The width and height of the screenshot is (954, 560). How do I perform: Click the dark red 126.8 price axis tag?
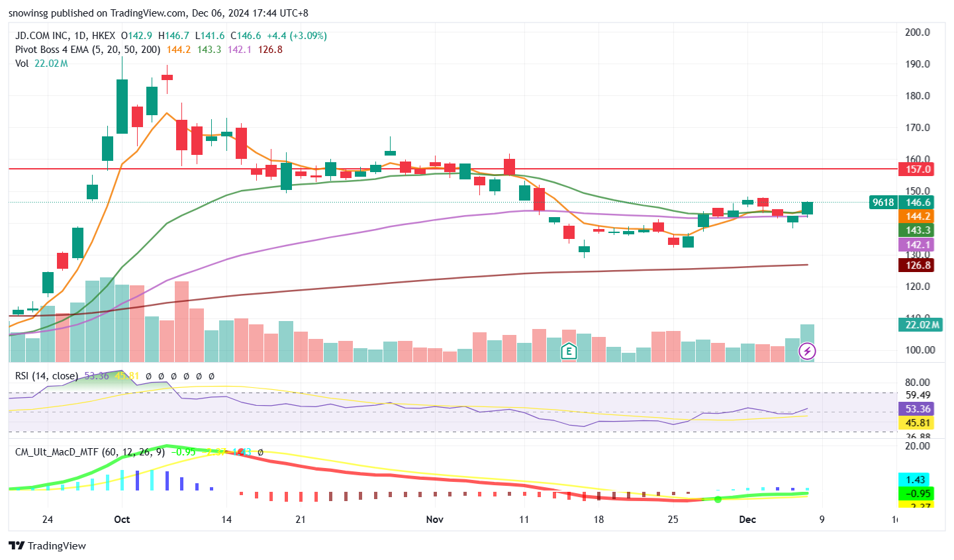coord(916,265)
